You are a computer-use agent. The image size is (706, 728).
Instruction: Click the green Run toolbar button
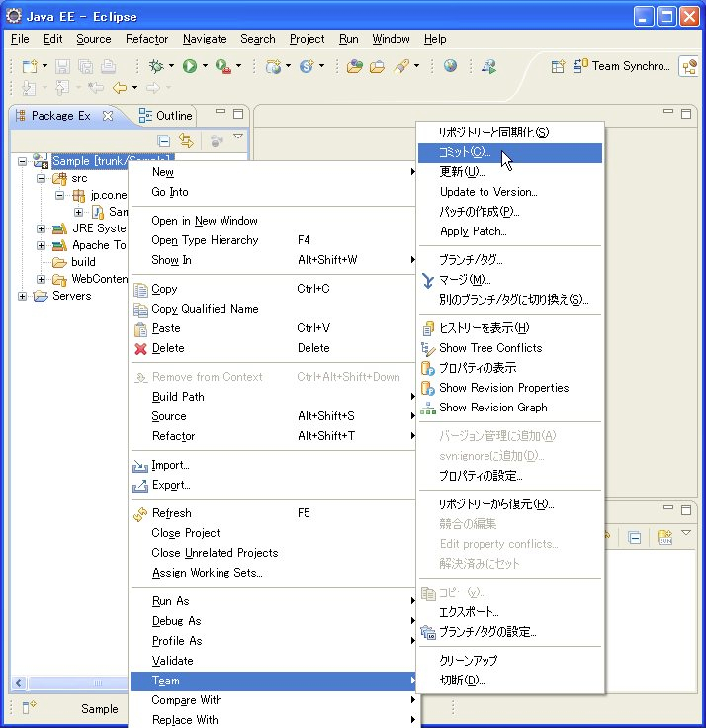(190, 66)
